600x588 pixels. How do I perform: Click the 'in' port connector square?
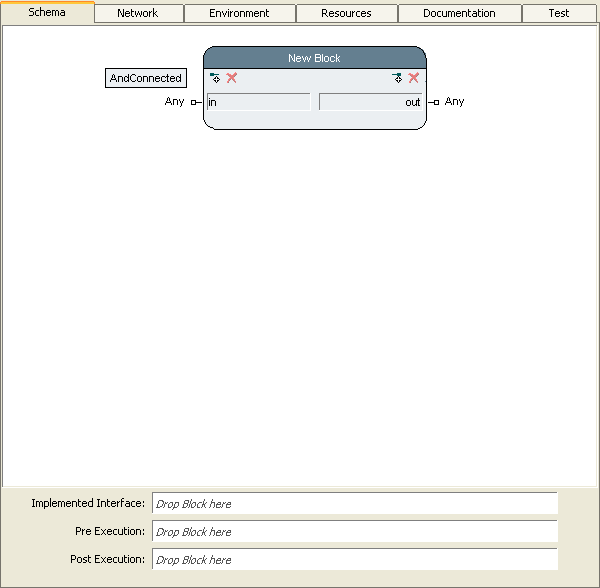tap(194, 102)
